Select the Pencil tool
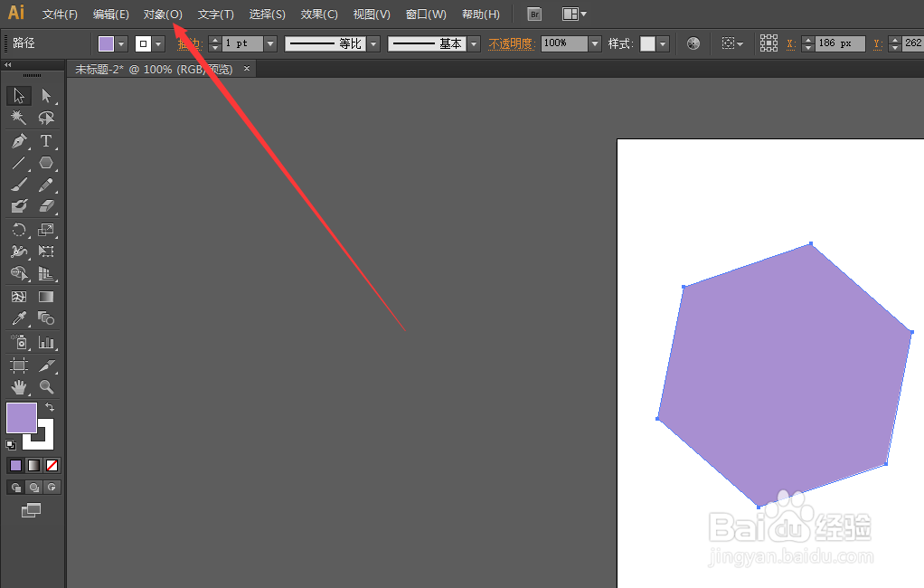Image resolution: width=924 pixels, height=588 pixels. pyautogui.click(x=46, y=185)
